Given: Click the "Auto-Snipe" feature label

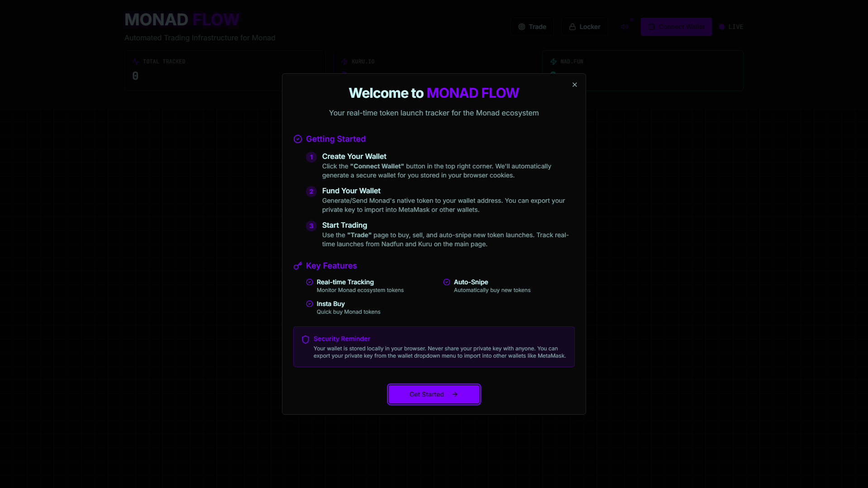Looking at the screenshot, I should point(471,282).
